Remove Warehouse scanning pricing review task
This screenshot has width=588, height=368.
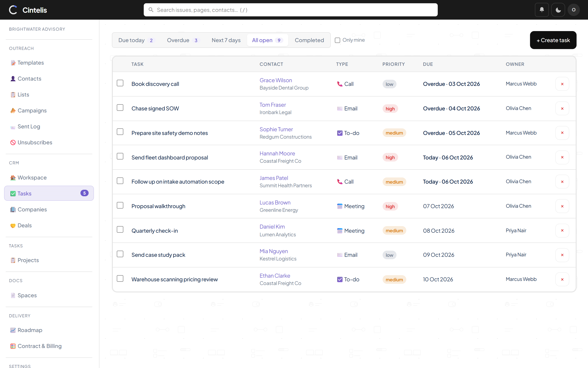tap(562, 279)
